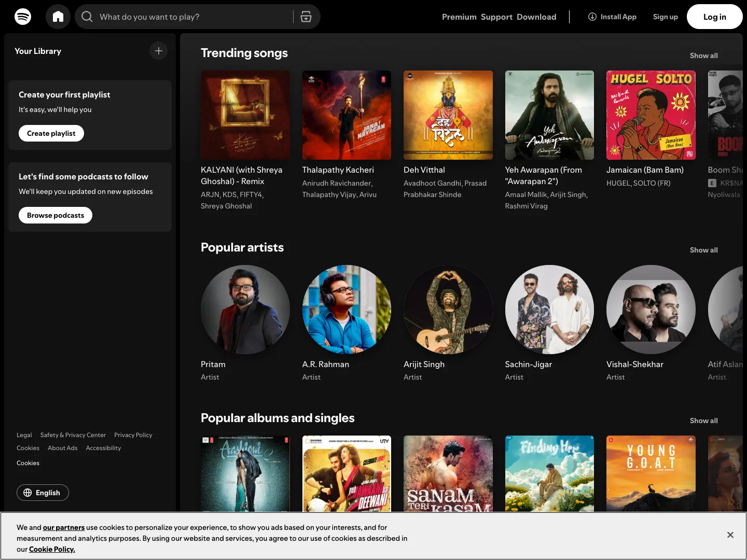Viewport: 747px width, 560px height.
Task: Click Arijit Singh artist name
Action: (424, 364)
